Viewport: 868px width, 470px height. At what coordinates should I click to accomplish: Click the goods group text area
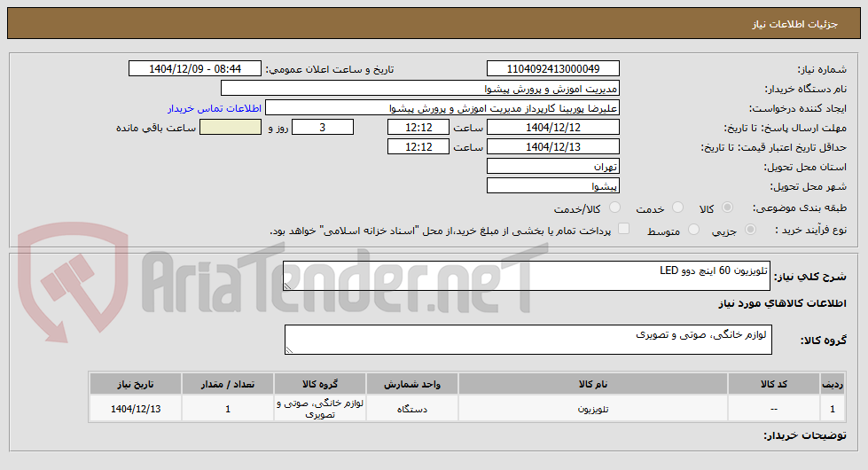pyautogui.click(x=528, y=340)
